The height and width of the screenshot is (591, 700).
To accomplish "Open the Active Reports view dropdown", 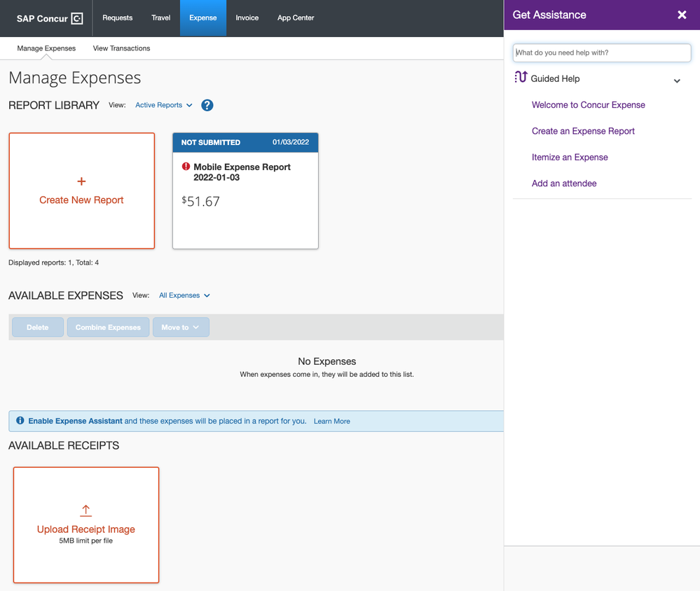I will 163,105.
